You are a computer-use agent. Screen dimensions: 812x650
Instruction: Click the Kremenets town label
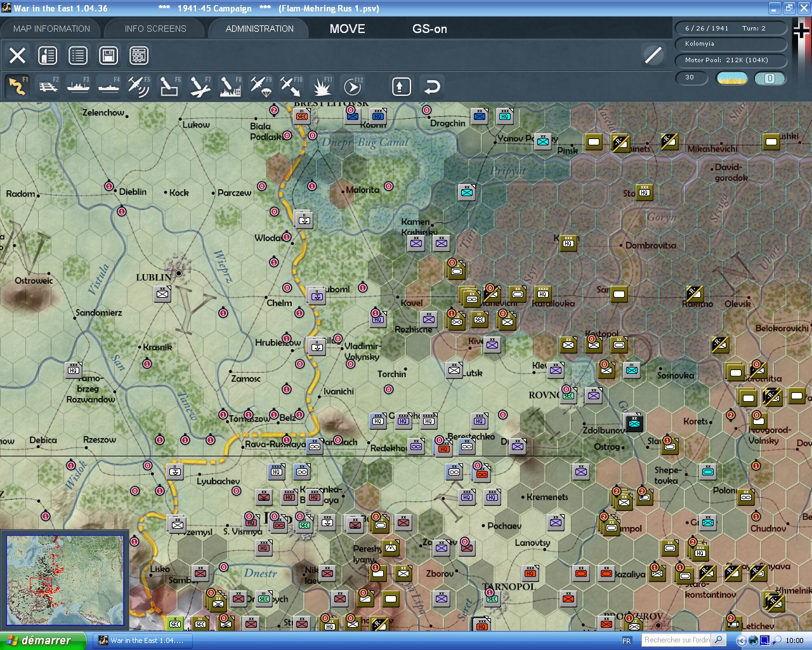point(547,497)
